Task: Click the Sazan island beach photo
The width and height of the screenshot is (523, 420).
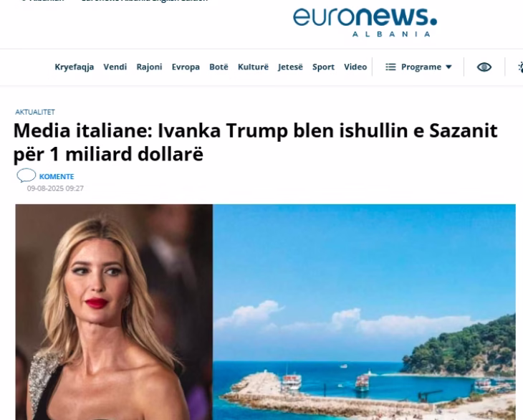Action: [364, 312]
